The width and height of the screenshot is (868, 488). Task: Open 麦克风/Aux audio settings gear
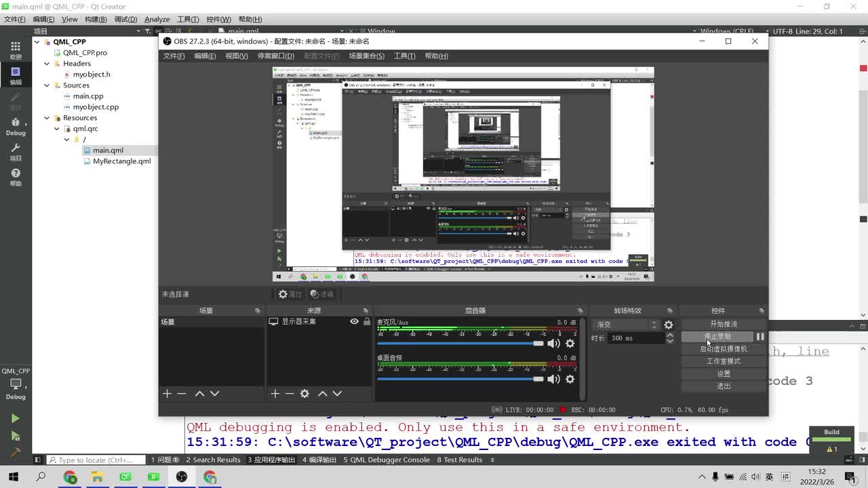570,344
